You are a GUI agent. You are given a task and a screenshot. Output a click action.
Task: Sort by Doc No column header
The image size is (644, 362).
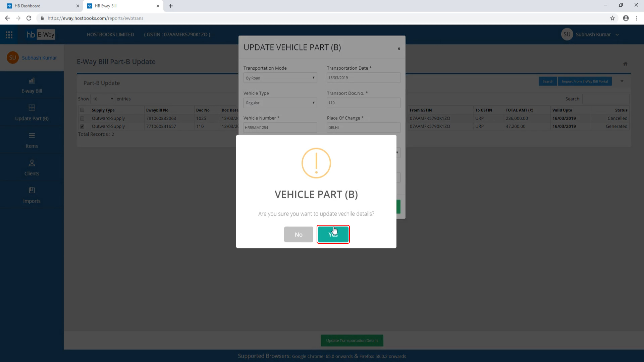[x=203, y=110]
